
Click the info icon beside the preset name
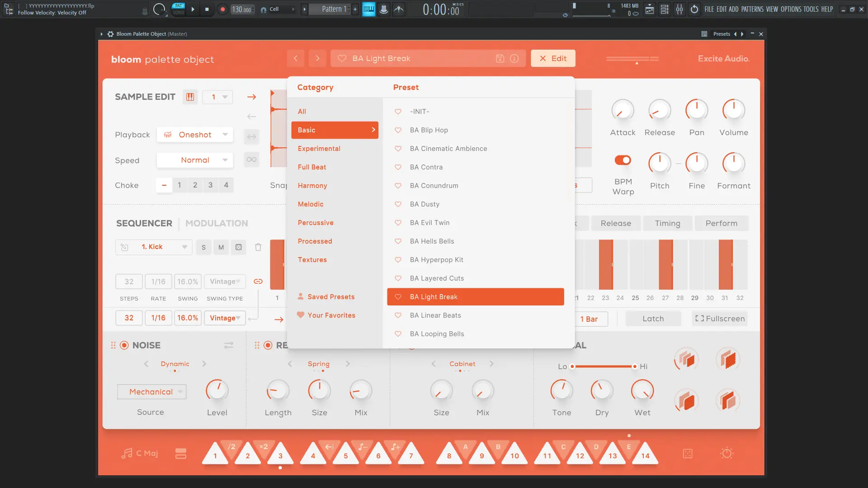514,58
